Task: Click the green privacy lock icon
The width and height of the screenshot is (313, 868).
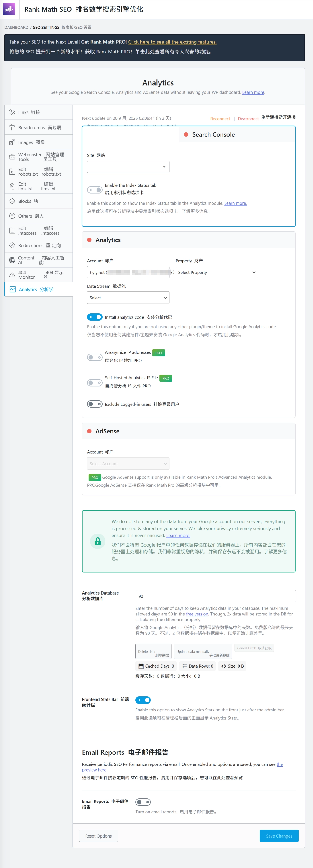Action: click(x=98, y=541)
